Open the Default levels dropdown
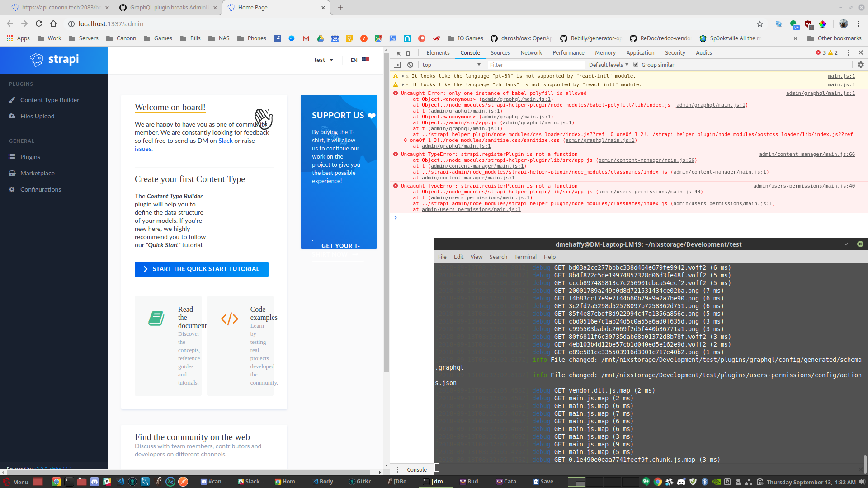868x488 pixels. click(608, 65)
